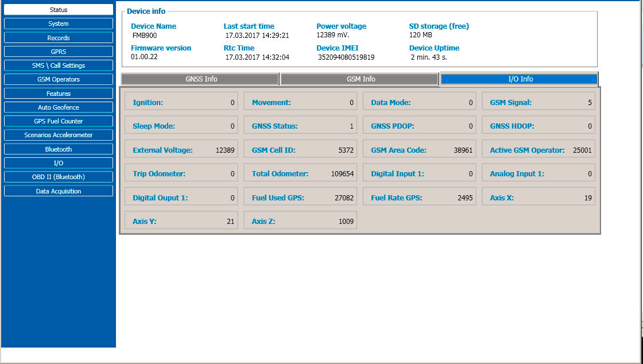Image resolution: width=643 pixels, height=364 pixels.
Task: Select the I/O Info tab
Action: (x=520, y=79)
